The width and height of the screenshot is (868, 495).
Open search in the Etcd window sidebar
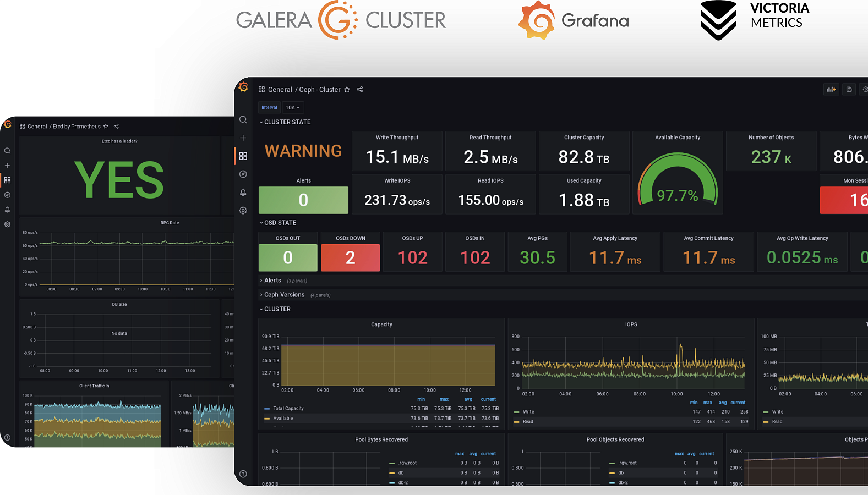click(x=7, y=151)
